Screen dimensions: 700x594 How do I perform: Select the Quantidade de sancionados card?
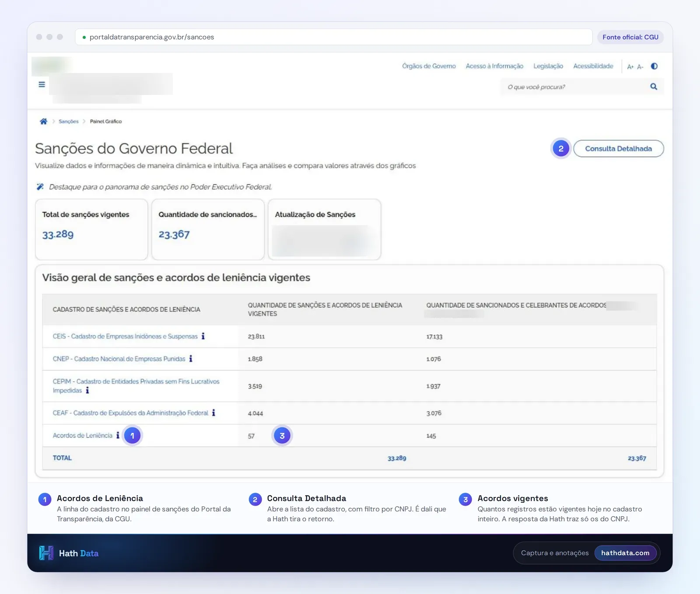[x=208, y=230]
